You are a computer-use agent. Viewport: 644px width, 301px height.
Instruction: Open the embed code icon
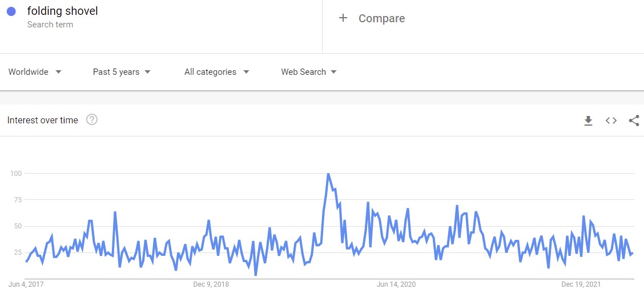pos(611,121)
